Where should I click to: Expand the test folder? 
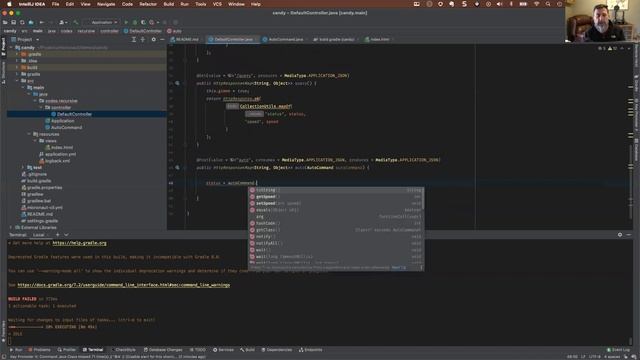pyautogui.click(x=23, y=167)
